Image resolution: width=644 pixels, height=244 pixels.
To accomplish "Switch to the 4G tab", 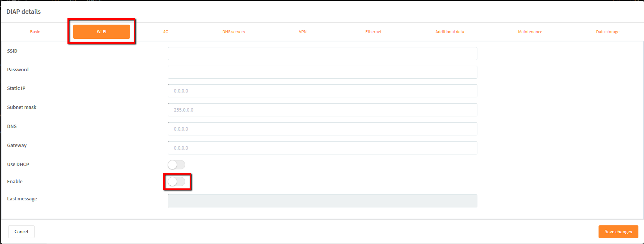I will pyautogui.click(x=165, y=32).
